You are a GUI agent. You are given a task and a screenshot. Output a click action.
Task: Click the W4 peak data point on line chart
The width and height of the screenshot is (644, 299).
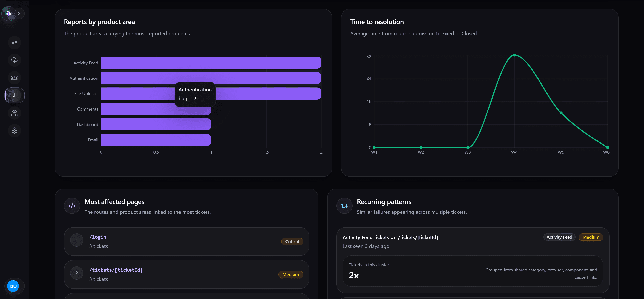[x=514, y=55]
